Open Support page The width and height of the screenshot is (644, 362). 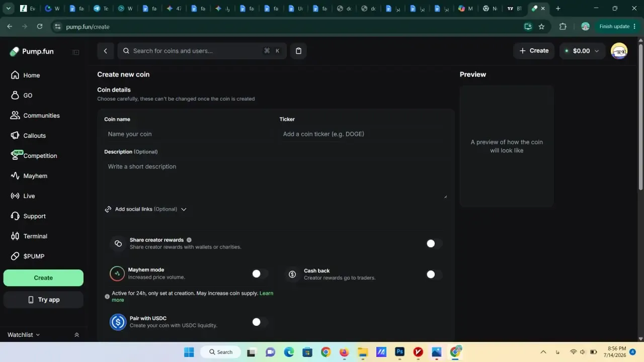pos(34,216)
